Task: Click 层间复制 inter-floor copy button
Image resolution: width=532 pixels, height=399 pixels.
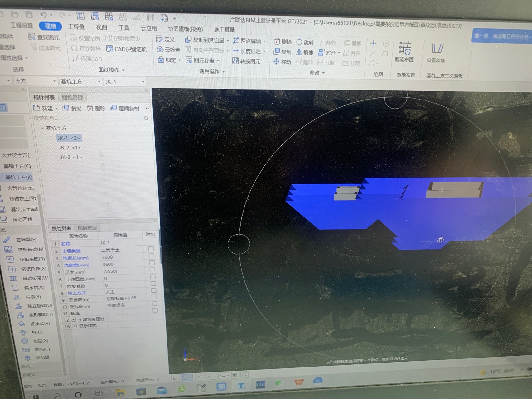Action: [x=125, y=108]
